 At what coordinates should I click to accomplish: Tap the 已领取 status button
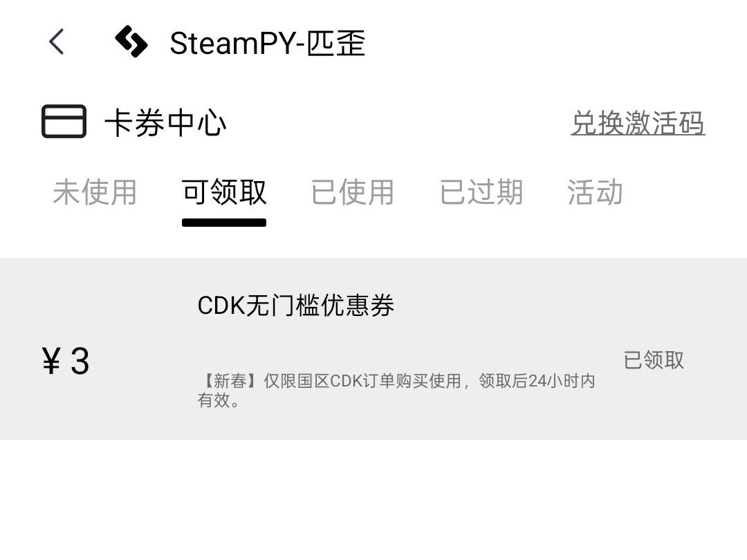pyautogui.click(x=654, y=360)
